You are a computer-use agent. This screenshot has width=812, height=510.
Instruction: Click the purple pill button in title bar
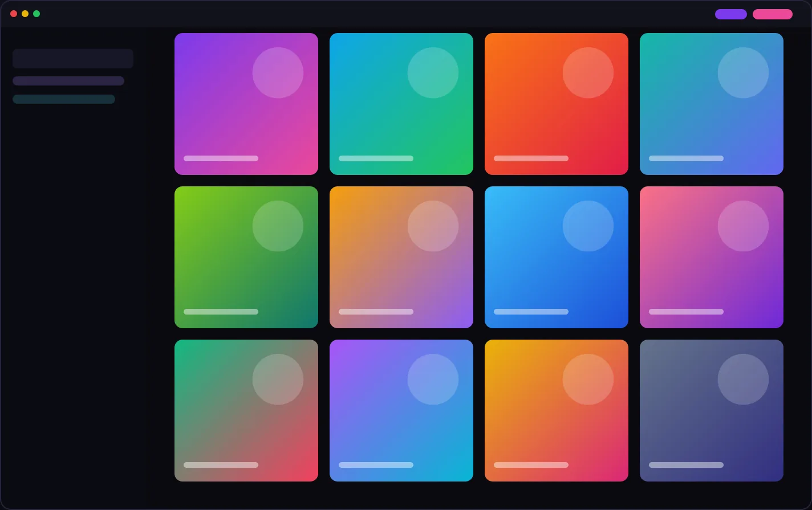tap(731, 14)
